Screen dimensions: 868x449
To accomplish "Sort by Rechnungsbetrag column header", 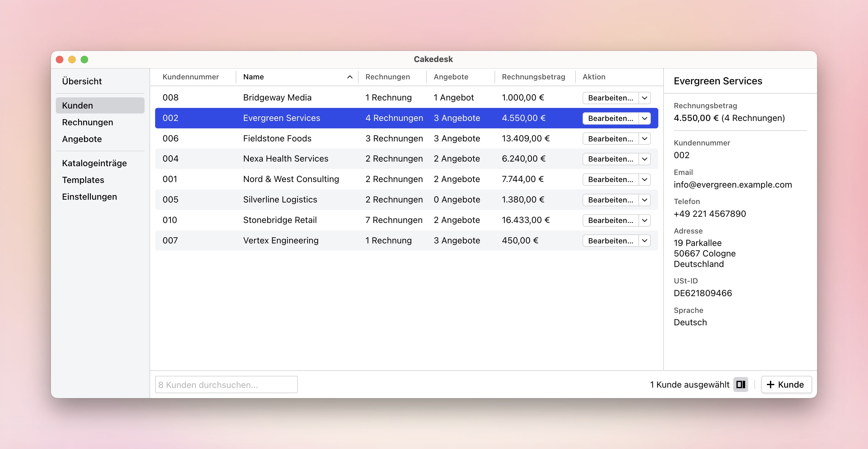I will [533, 77].
